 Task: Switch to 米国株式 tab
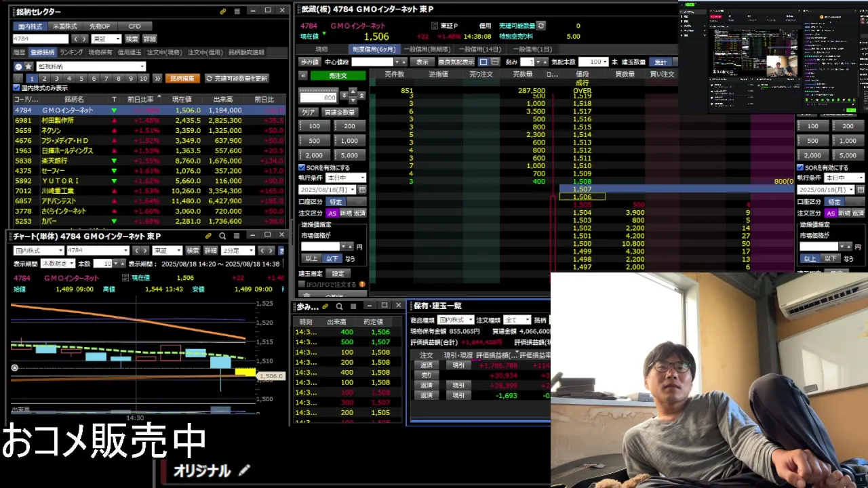tap(66, 26)
